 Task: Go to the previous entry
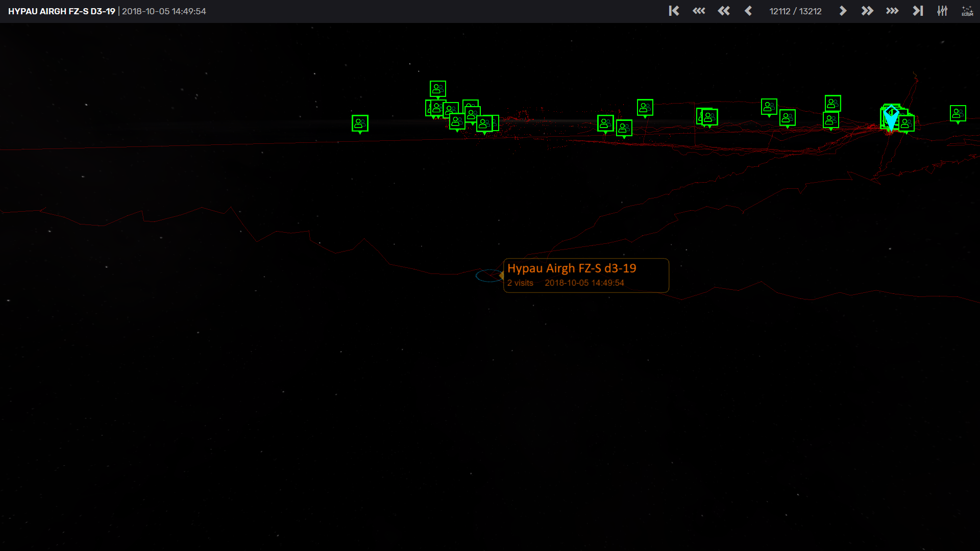click(748, 11)
